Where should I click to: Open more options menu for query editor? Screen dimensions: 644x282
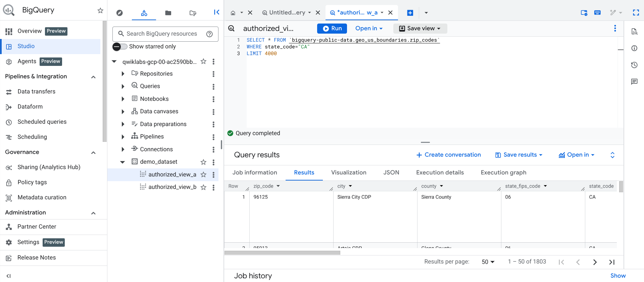pos(615,28)
